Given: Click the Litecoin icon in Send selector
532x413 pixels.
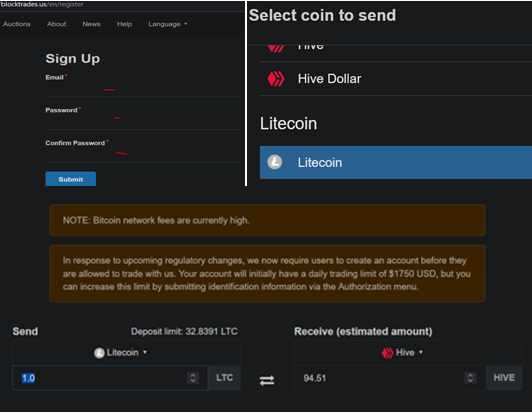Looking at the screenshot, I should [99, 353].
